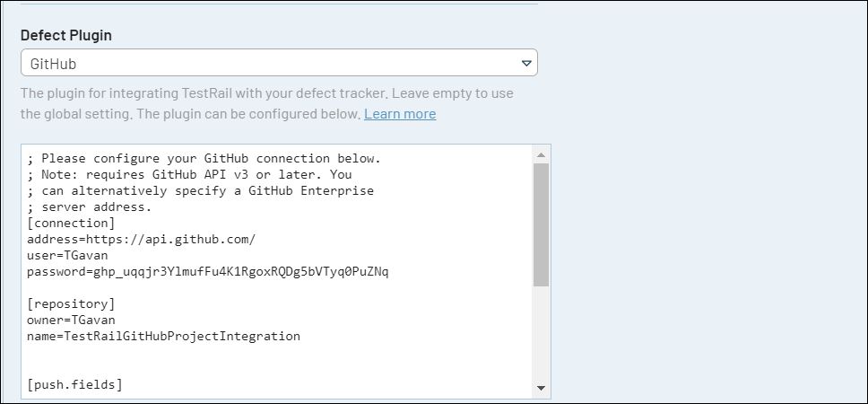The image size is (868, 404).
Task: Click the password=ghp_ token line
Action: (208, 271)
